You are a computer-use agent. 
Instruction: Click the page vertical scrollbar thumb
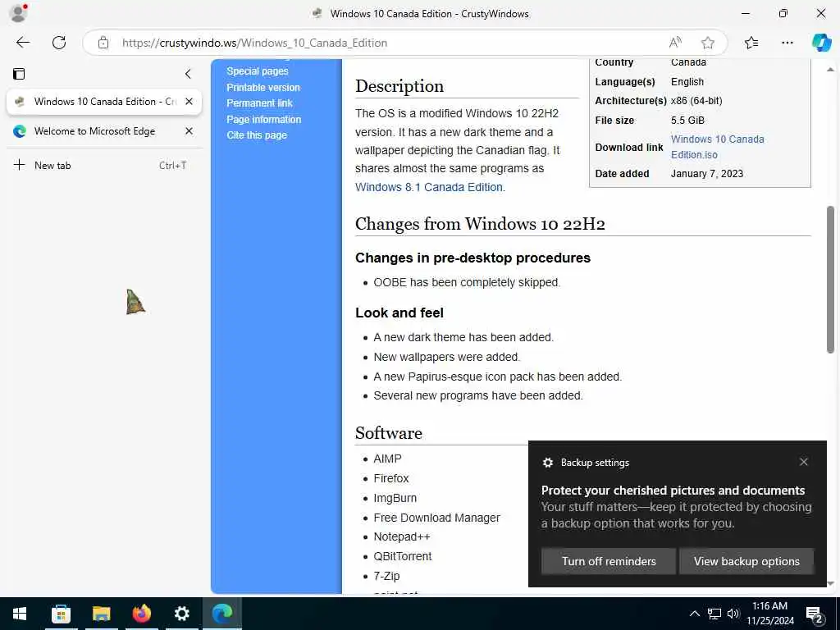pos(830,279)
